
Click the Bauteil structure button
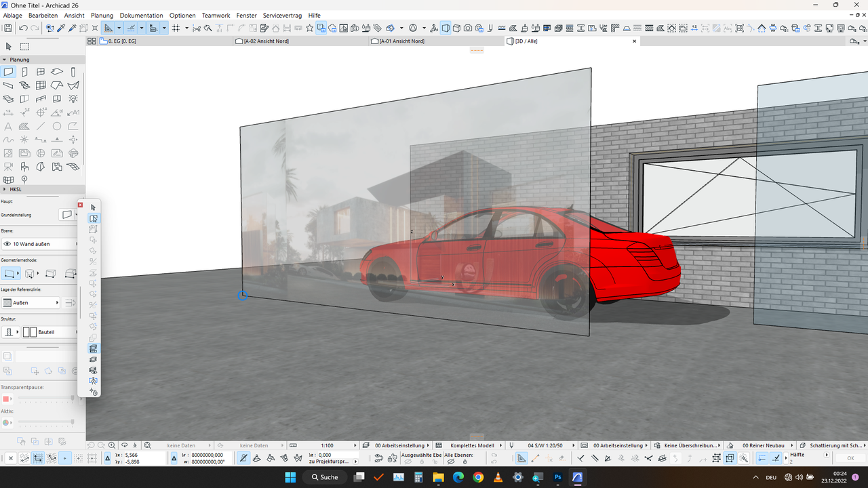[x=47, y=332]
